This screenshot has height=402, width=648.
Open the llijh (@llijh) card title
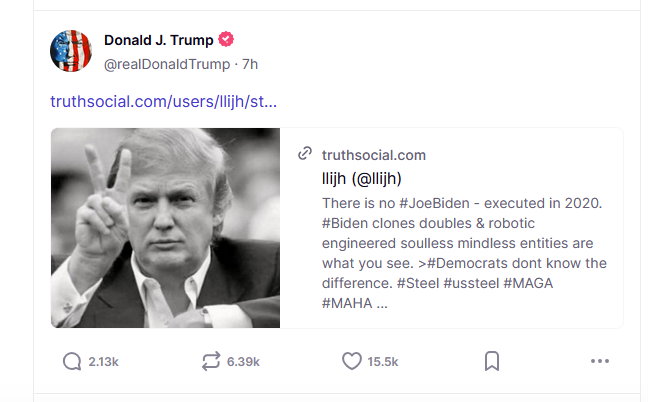pos(362,178)
